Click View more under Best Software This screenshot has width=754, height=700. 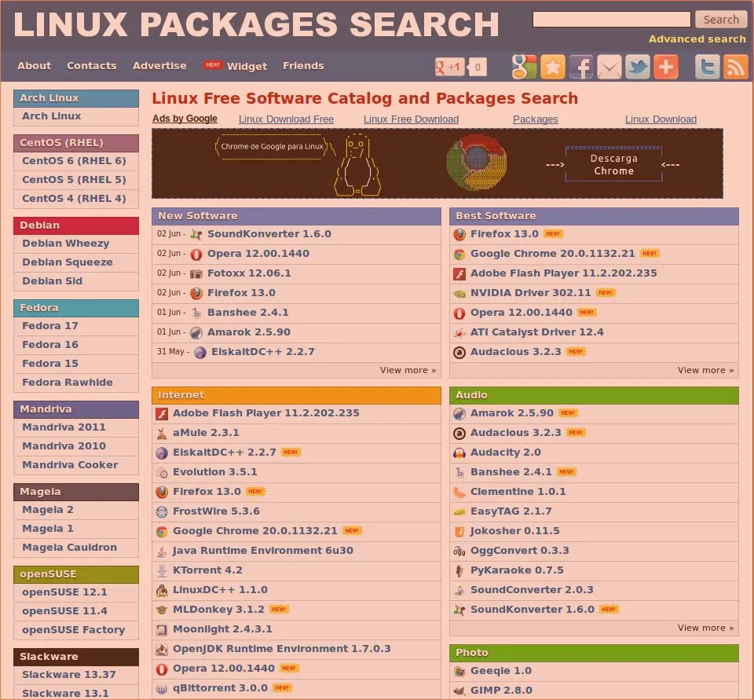point(705,370)
